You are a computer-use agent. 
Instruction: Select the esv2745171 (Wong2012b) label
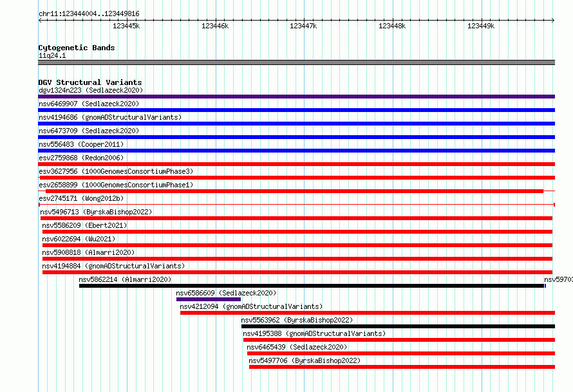[x=81, y=198]
